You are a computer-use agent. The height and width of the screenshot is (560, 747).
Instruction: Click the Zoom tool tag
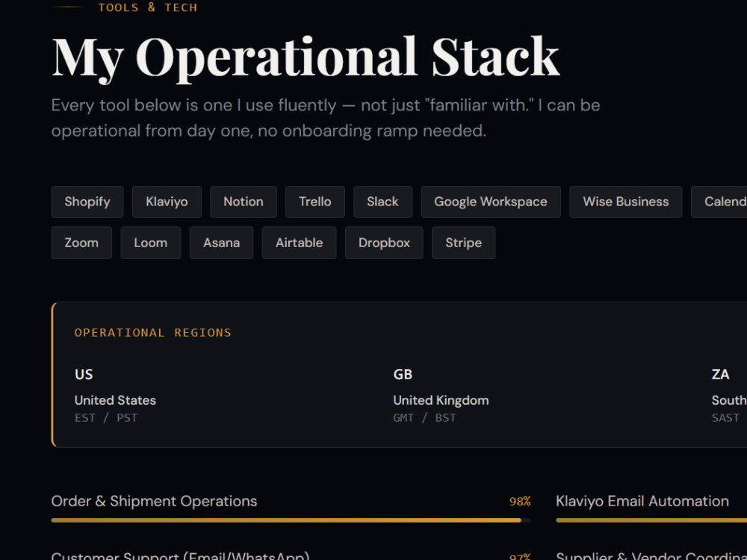click(x=81, y=243)
